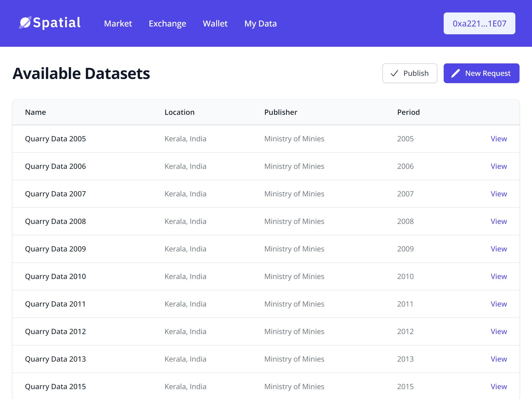Open the Market nav item
Viewport: 532px width, 399px height.
[x=118, y=23]
